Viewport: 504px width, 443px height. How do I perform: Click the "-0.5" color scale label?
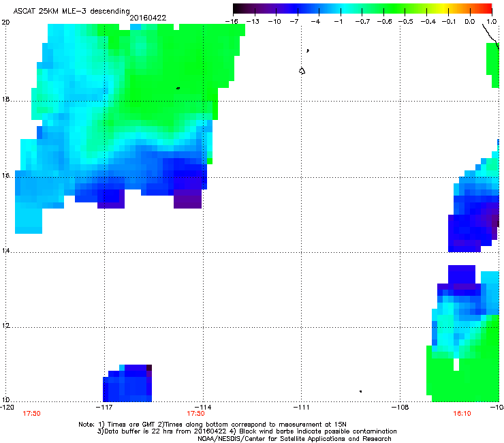coord(406,22)
